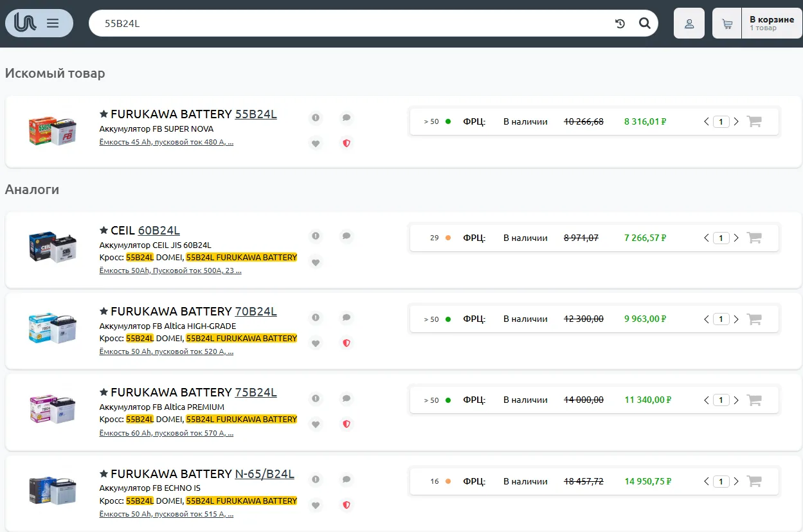
Task: Favorite the CEIL 60B24L battery
Action: pos(315,262)
